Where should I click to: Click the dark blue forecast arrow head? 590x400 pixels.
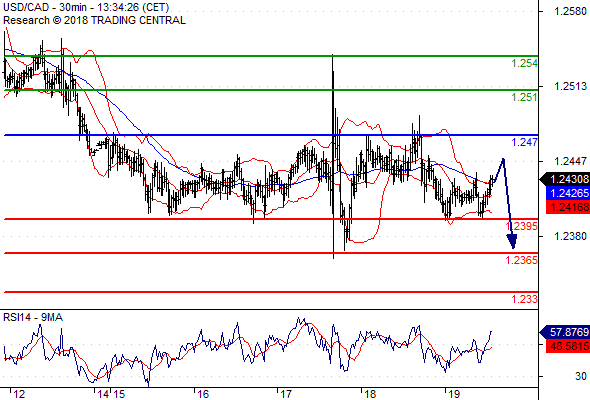[x=512, y=241]
